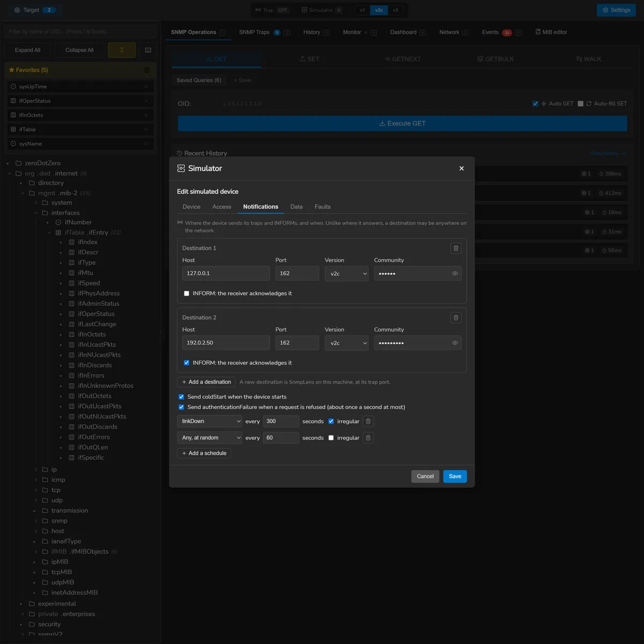Screen dimensions: 644x644
Task: Close the Simulator dialog
Action: 462,169
